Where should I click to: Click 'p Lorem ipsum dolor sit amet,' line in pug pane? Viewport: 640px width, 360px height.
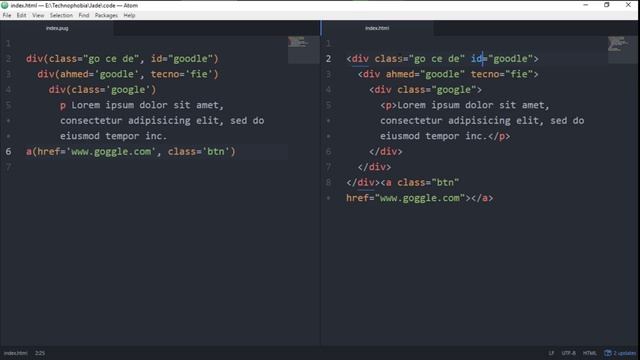pyautogui.click(x=142, y=105)
